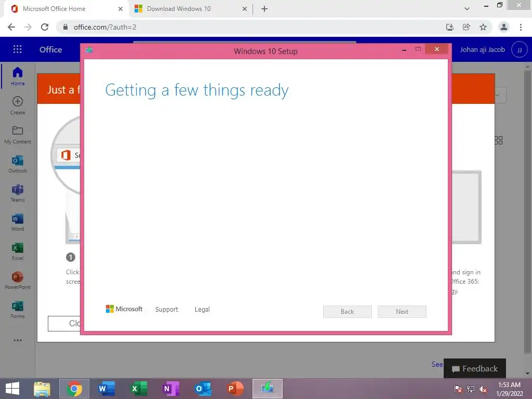Show more apps ellipsis in sidebar

pos(18,340)
